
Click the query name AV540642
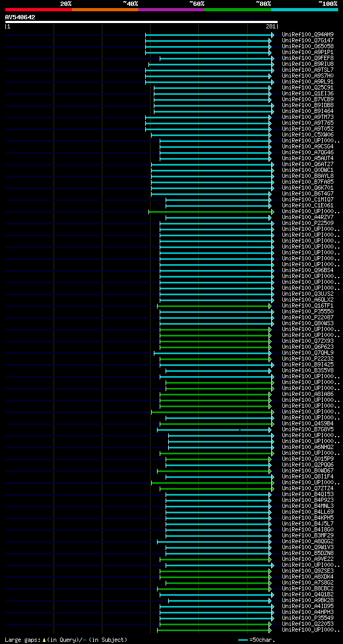(20, 17)
